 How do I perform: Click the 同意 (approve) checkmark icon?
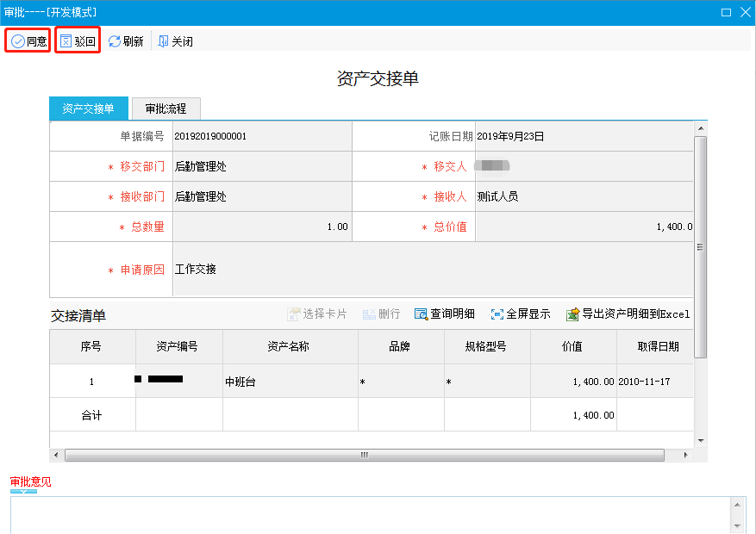click(17, 41)
